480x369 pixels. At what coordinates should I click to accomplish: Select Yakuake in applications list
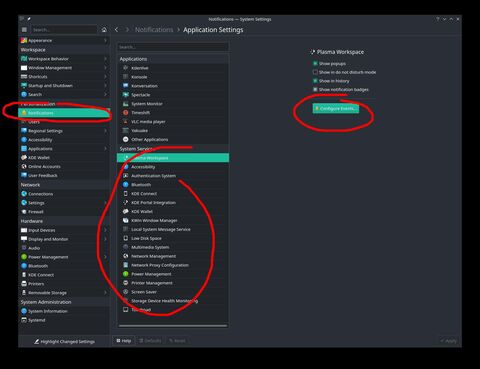[173, 131]
